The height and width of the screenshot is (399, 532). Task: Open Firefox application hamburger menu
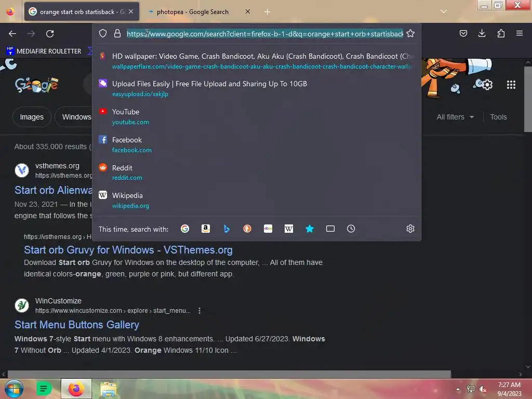tap(520, 33)
